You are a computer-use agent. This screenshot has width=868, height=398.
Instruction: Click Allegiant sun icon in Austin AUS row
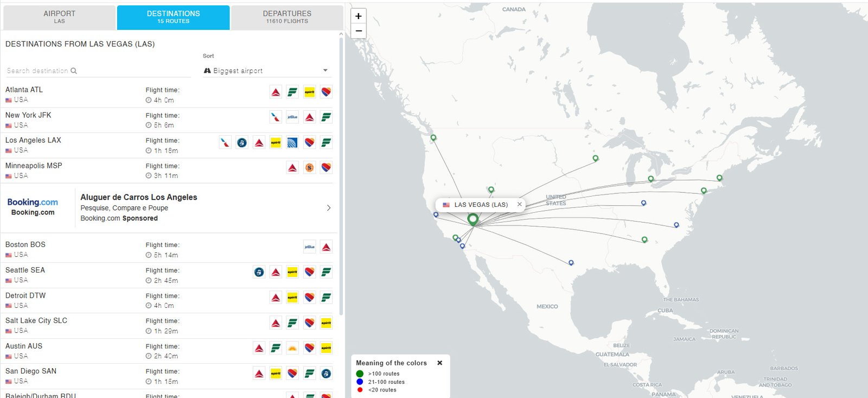pos(292,348)
